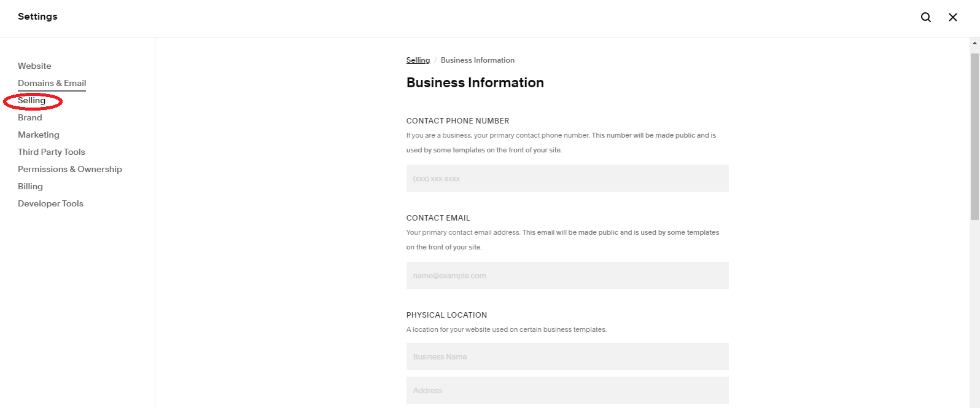Open Billing settings
Screen dimensions: 980x408
pyautogui.click(x=30, y=186)
